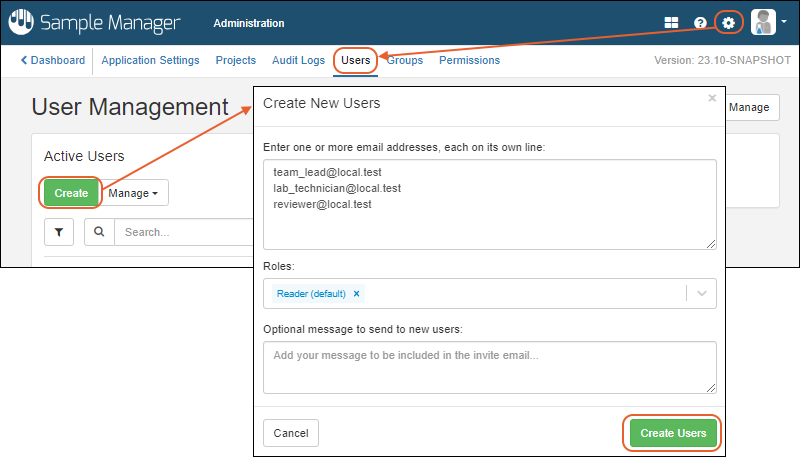Remove the Reader (default) role tag

point(356,294)
